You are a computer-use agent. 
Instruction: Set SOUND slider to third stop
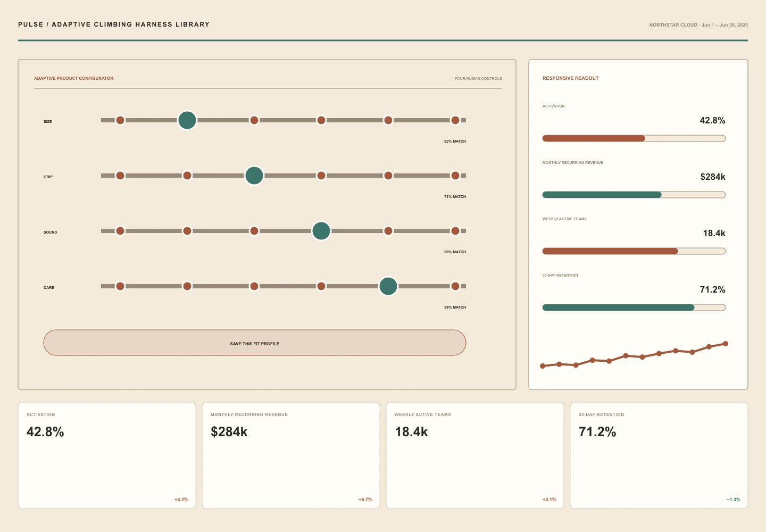(x=254, y=231)
